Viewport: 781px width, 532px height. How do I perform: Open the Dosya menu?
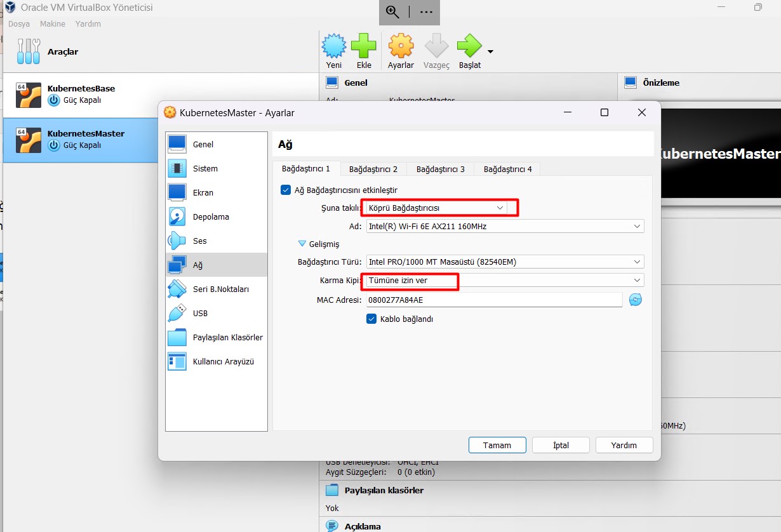click(x=19, y=23)
